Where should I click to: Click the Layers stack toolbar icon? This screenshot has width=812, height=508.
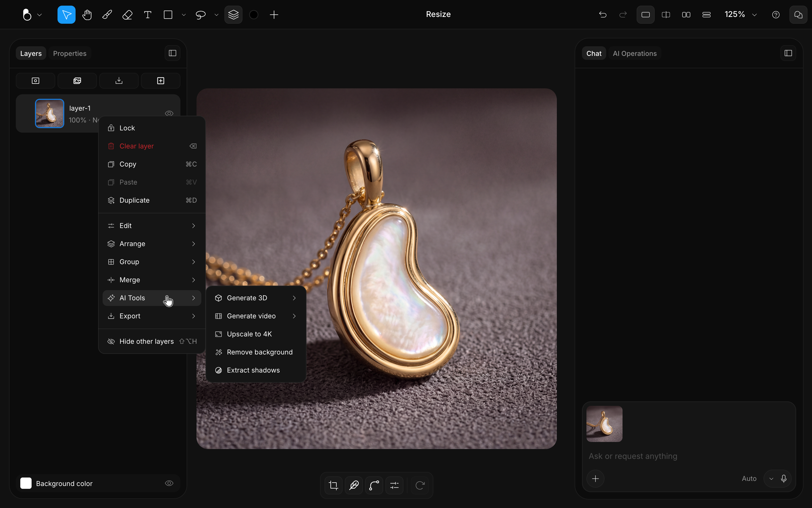coord(233,15)
